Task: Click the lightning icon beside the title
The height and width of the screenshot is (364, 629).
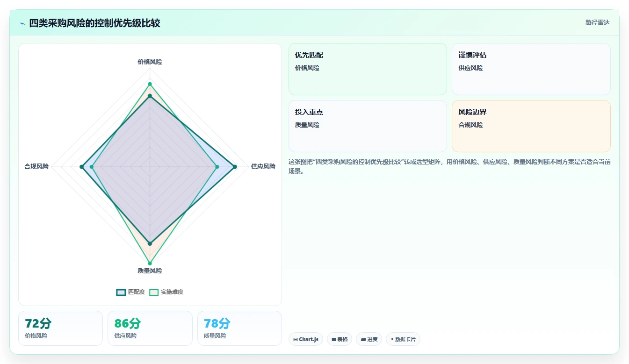Action: point(22,23)
